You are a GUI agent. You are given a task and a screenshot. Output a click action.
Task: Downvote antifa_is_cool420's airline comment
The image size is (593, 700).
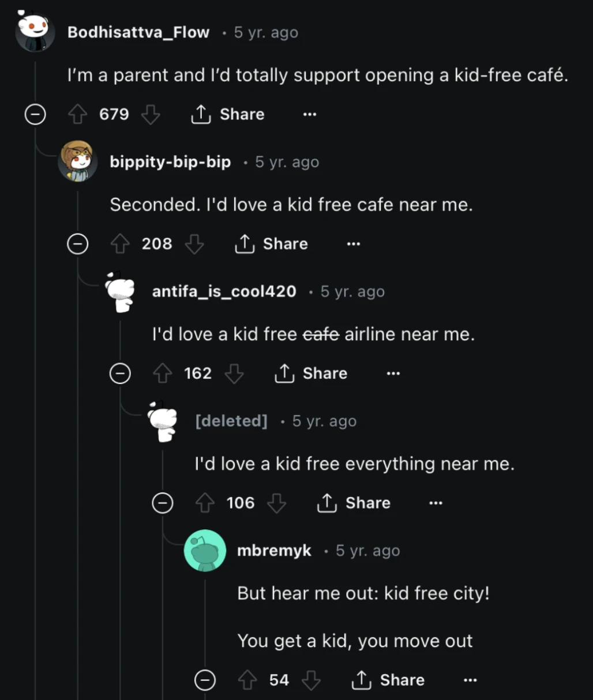(x=234, y=374)
